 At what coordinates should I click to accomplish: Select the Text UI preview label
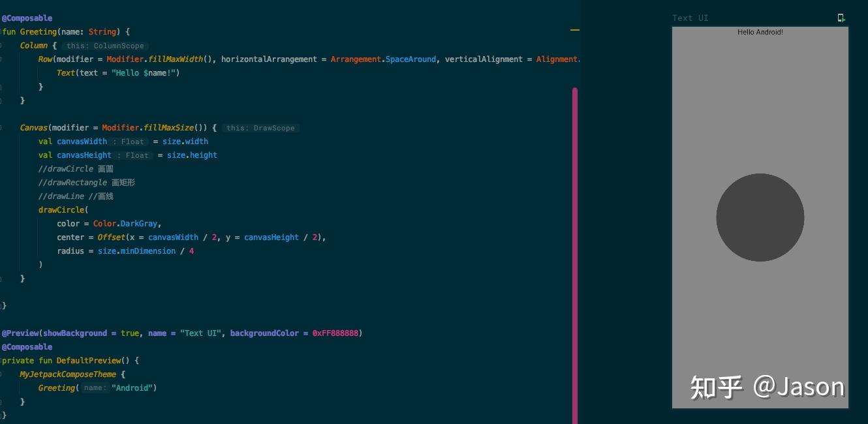tap(690, 18)
